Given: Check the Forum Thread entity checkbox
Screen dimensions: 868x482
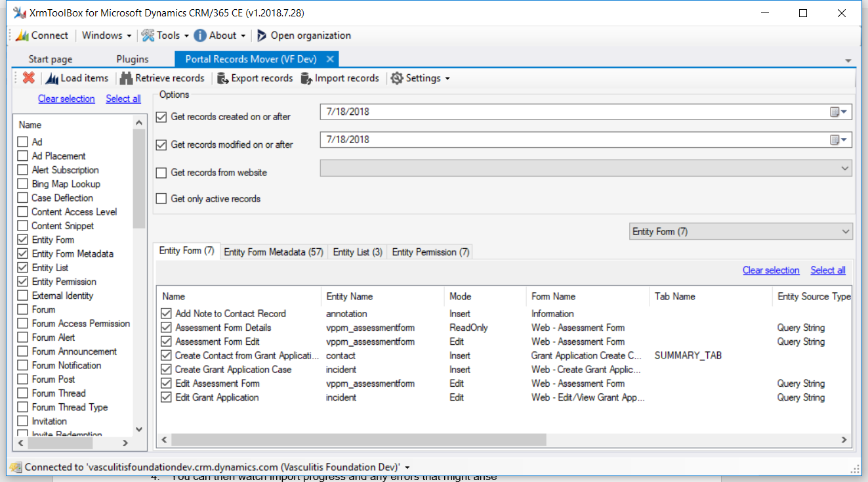Looking at the screenshot, I should [23, 393].
